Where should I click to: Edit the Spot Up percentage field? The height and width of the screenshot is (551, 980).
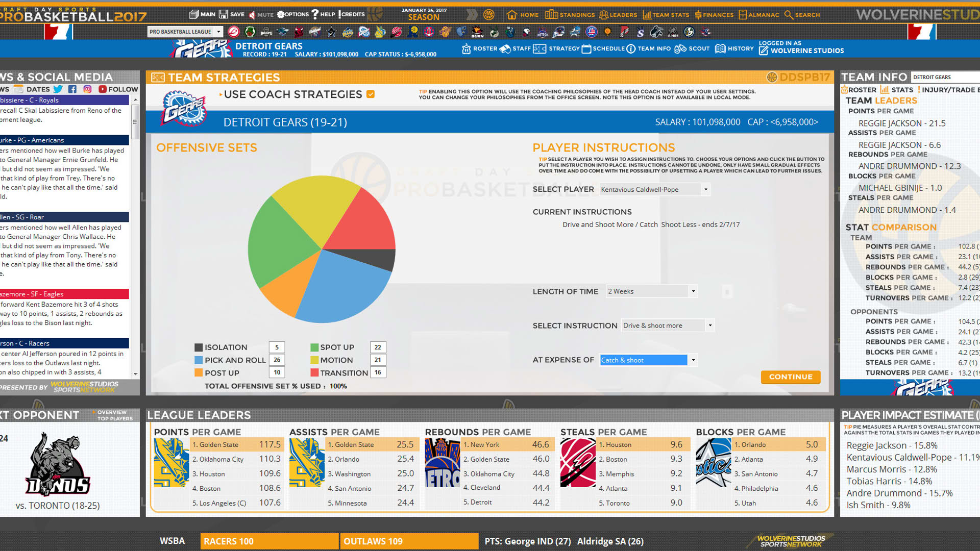tap(378, 347)
